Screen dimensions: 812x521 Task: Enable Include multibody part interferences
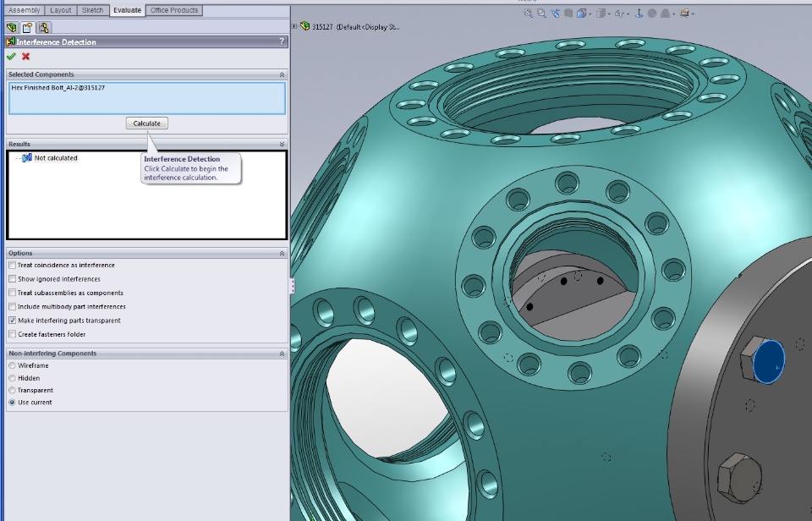point(13,306)
